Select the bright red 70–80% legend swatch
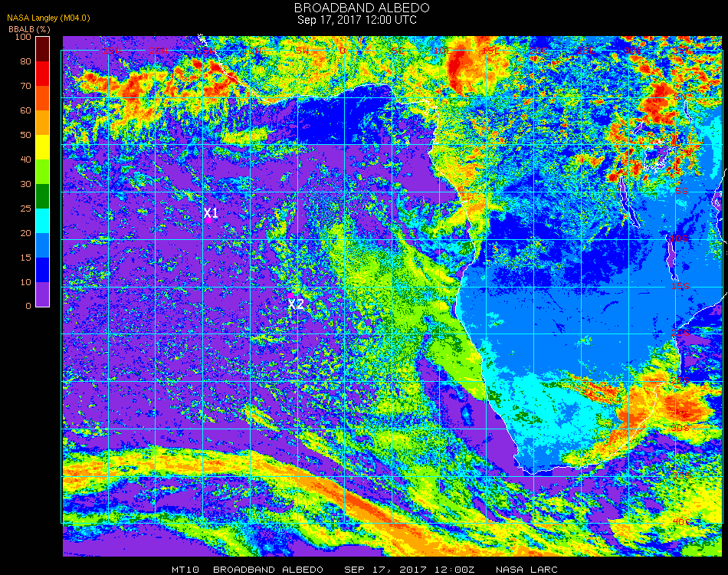 click(x=42, y=74)
